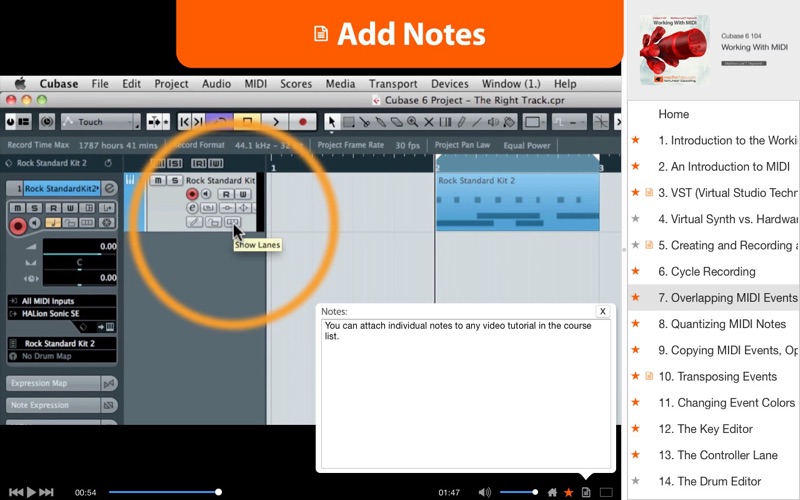Screen dimensions: 800x500
Task: Click Edit In-Place pencil button on track
Action: [x=194, y=222]
